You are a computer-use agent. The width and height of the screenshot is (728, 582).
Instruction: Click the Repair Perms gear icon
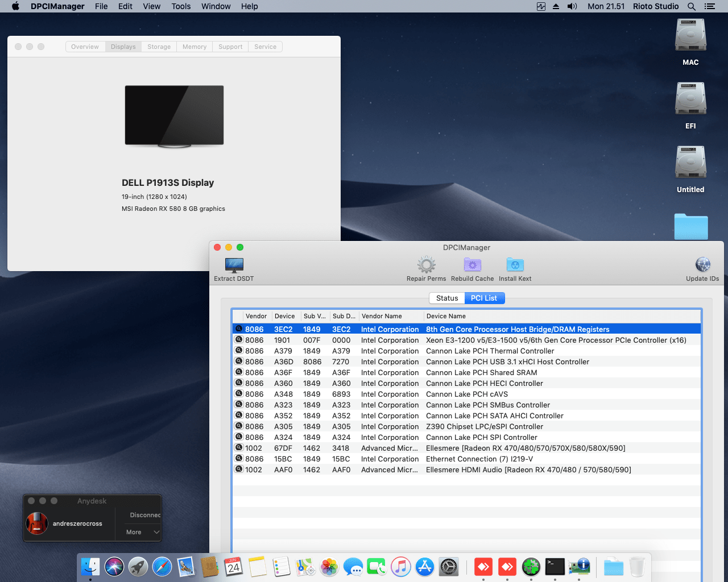tap(426, 265)
